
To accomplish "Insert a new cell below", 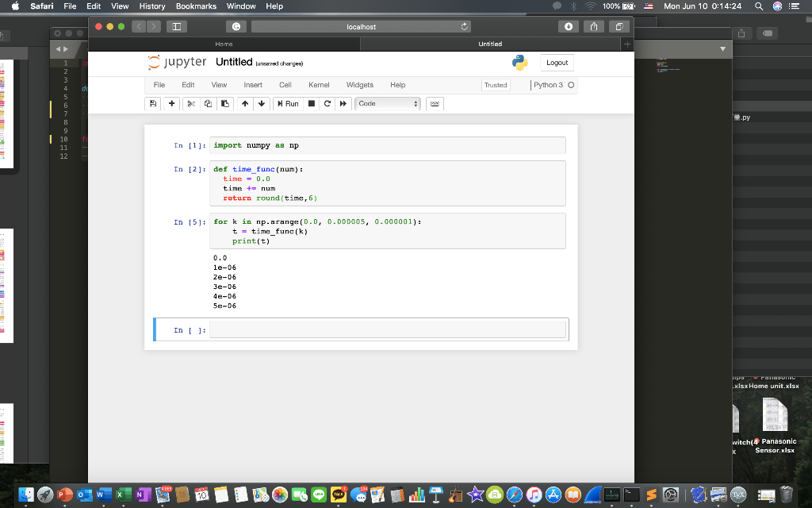I will [170, 103].
